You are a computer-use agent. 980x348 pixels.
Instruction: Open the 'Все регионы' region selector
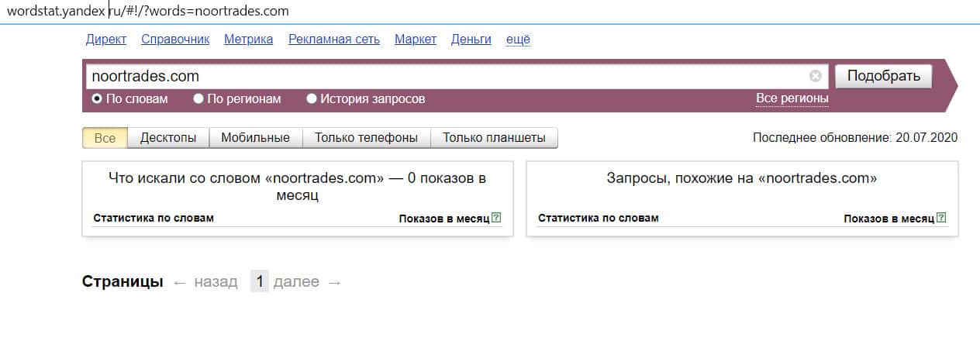[792, 98]
